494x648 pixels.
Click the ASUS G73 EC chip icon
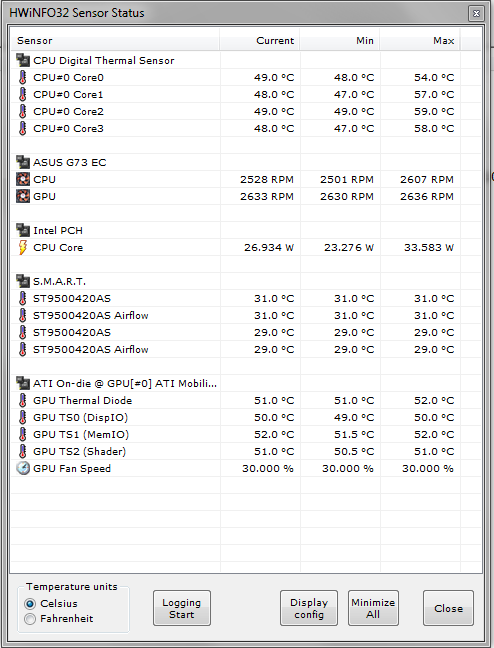(x=23, y=162)
